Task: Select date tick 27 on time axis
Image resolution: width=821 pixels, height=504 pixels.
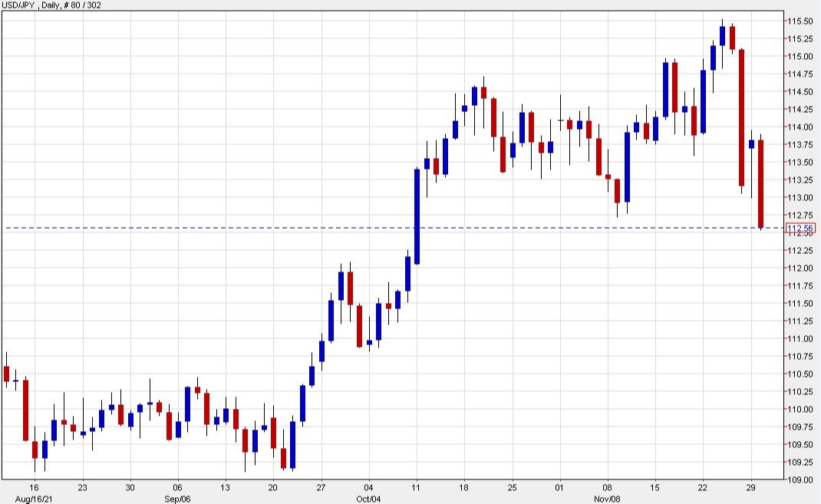Action: click(321, 488)
